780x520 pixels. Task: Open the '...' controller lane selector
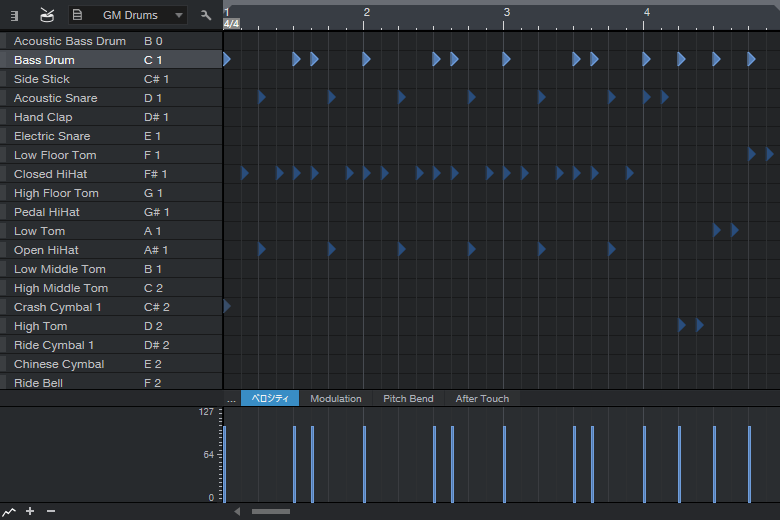[x=231, y=399]
